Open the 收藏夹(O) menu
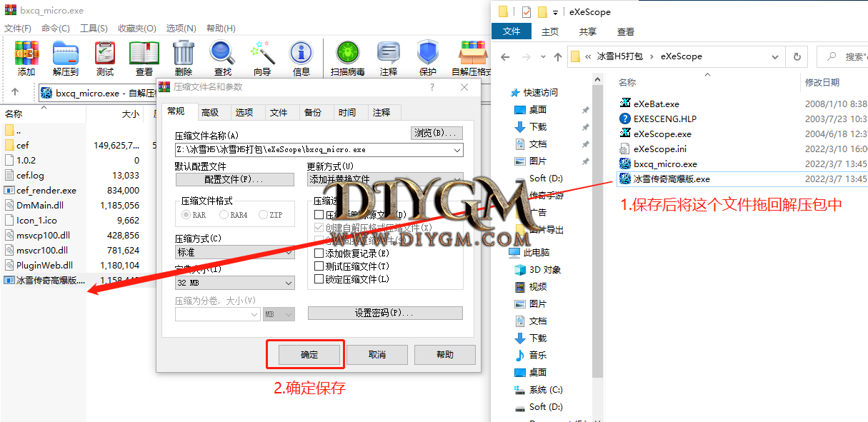This screenshot has width=868, height=422. (x=137, y=28)
